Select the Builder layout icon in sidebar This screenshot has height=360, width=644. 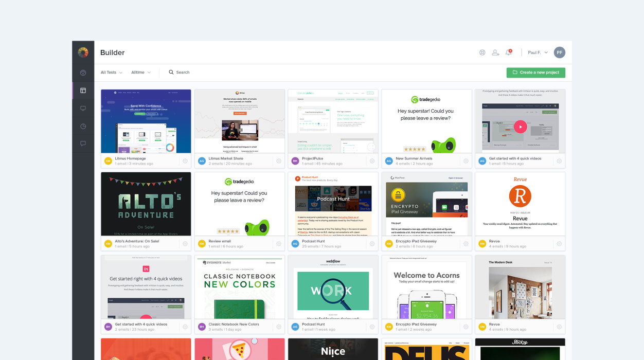click(83, 91)
